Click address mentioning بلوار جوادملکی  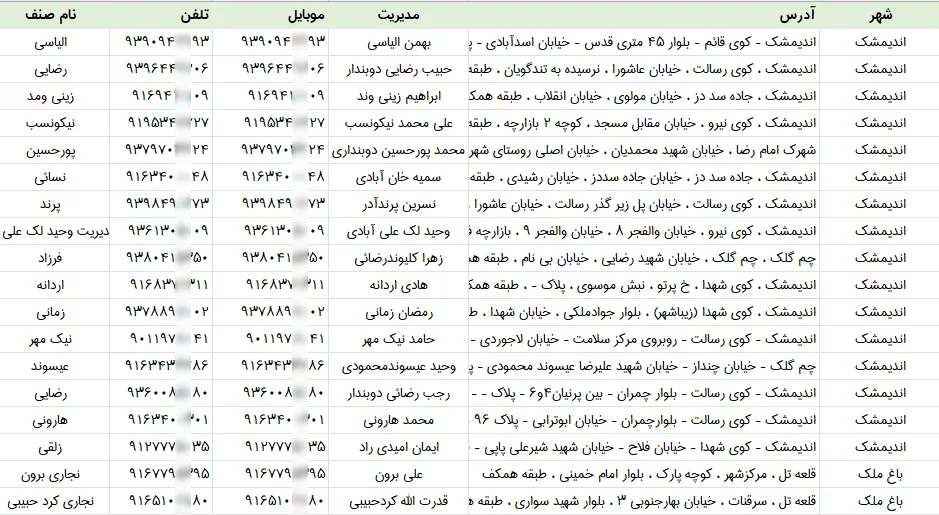pos(644,312)
